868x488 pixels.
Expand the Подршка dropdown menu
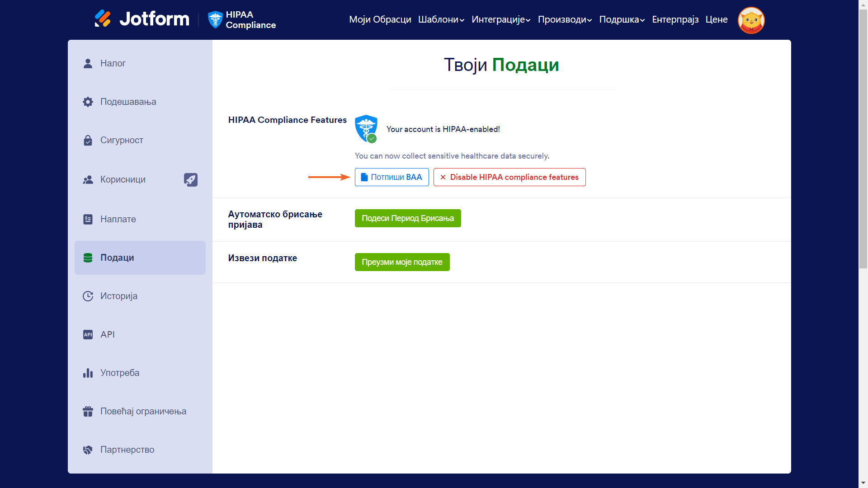pyautogui.click(x=622, y=19)
